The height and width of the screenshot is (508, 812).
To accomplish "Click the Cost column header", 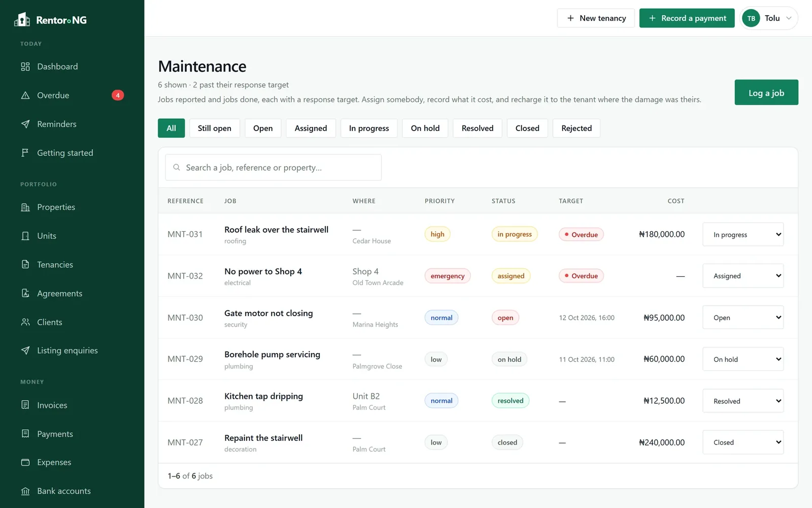I will 676,201.
